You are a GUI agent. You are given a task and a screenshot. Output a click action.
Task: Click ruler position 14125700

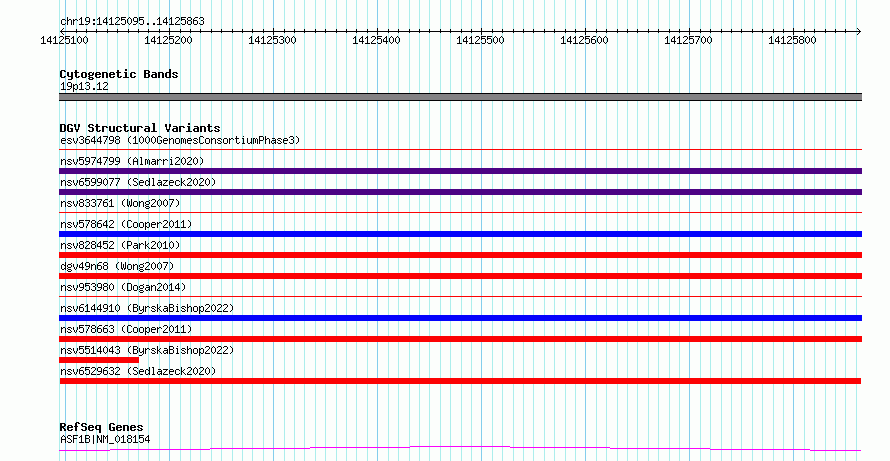(x=688, y=40)
